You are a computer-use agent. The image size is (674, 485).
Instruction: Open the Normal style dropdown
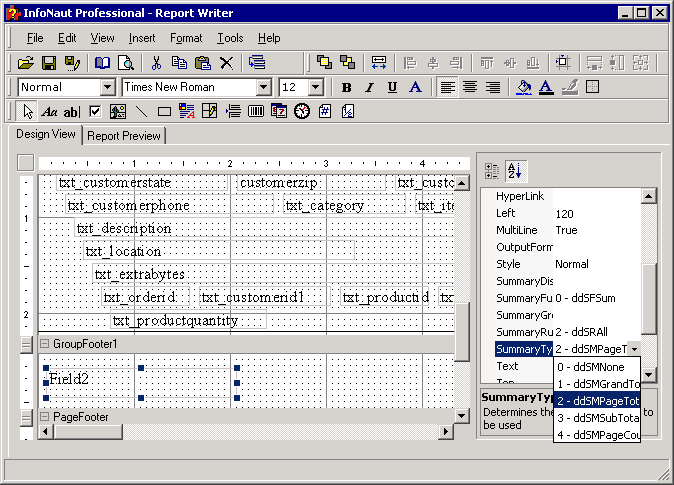[108, 87]
